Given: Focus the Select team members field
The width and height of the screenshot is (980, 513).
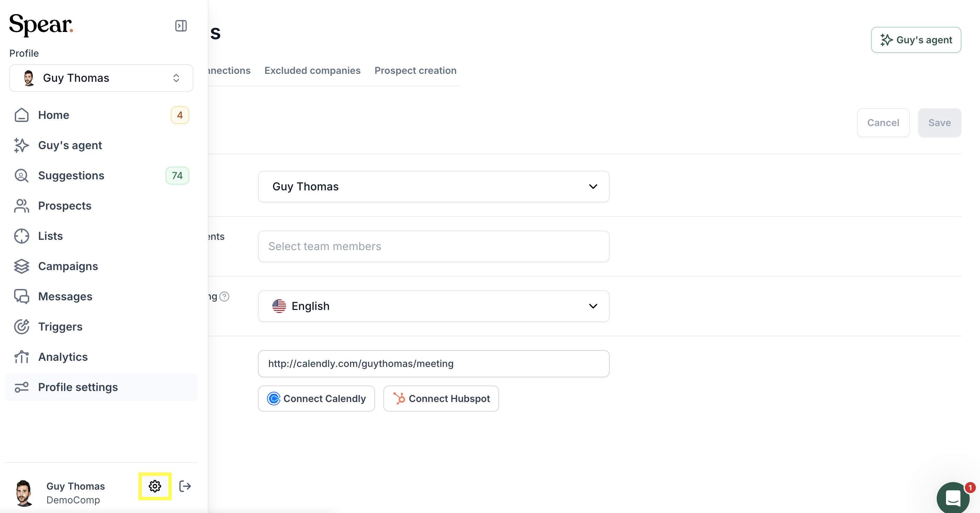Looking at the screenshot, I should (x=434, y=246).
